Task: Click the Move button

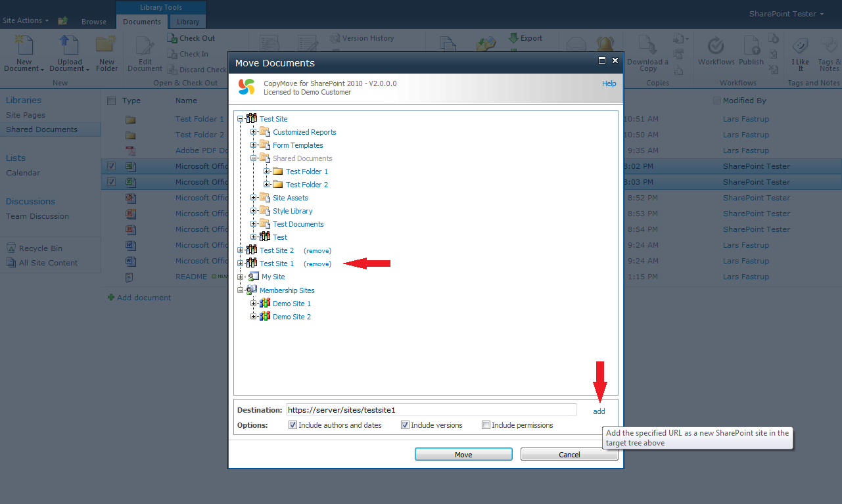Action: tap(463, 454)
